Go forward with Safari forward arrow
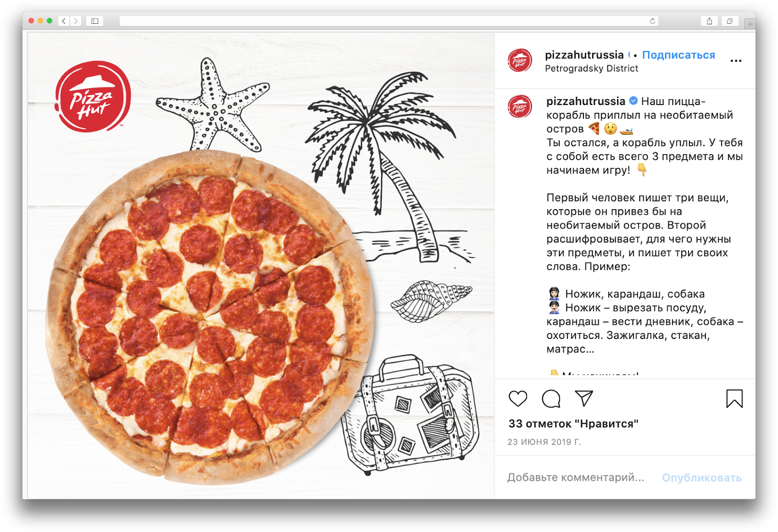 point(75,21)
